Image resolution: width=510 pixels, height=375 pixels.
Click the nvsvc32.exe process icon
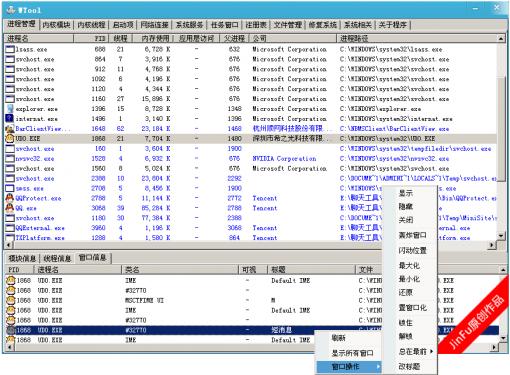pos(10,158)
